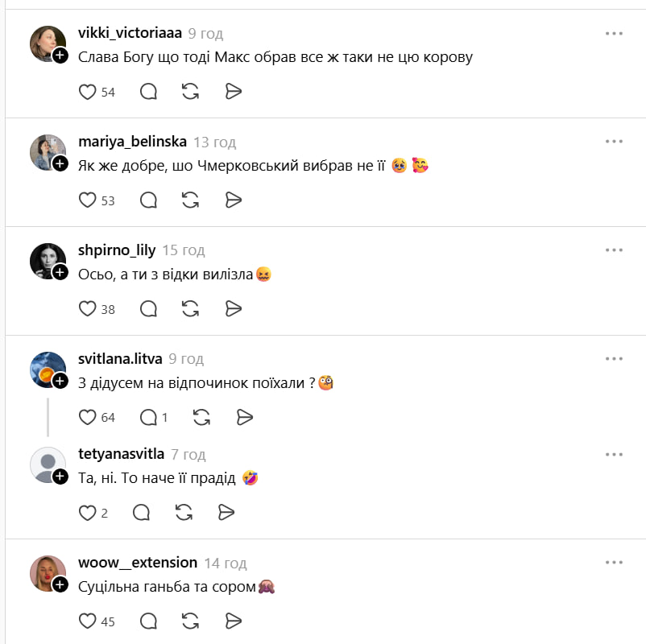Open three-dot menu on mariya_belinska's comment

point(614,142)
